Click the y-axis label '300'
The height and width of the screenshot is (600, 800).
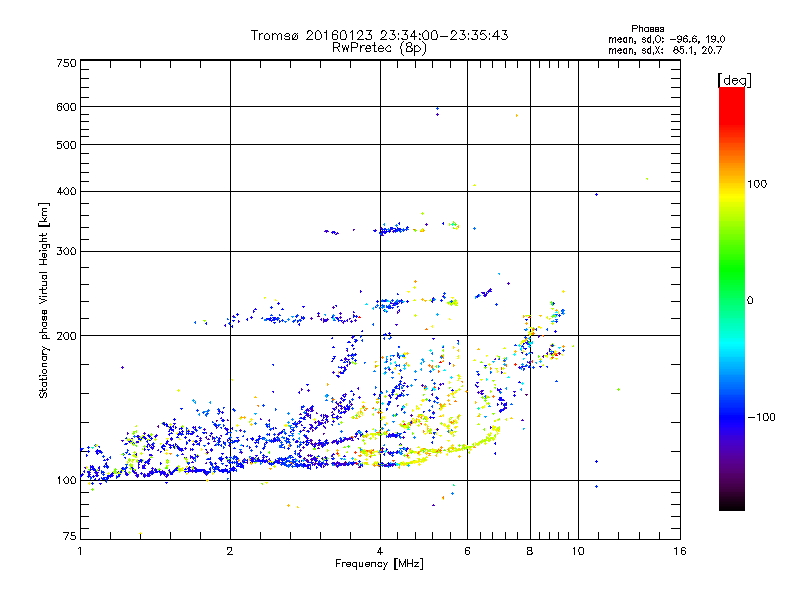point(66,252)
